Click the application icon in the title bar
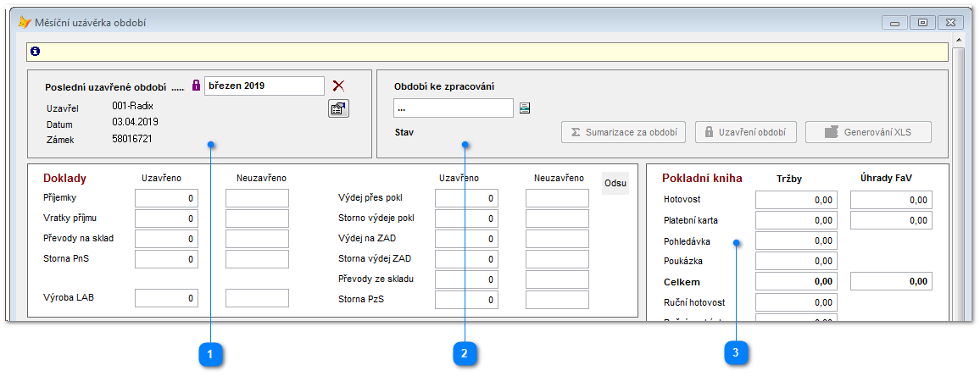980x376 pixels. pyautogui.click(x=24, y=23)
